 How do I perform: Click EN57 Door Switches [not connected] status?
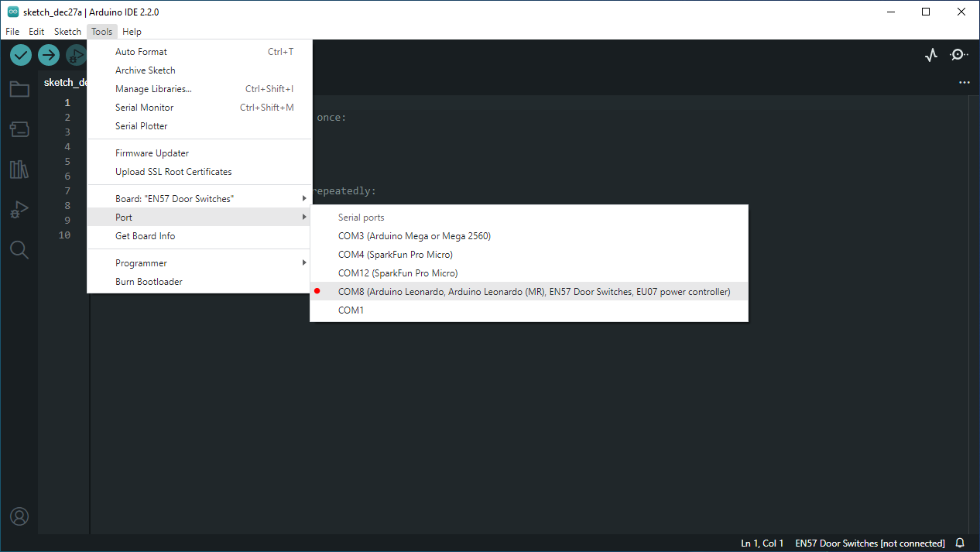[870, 543]
